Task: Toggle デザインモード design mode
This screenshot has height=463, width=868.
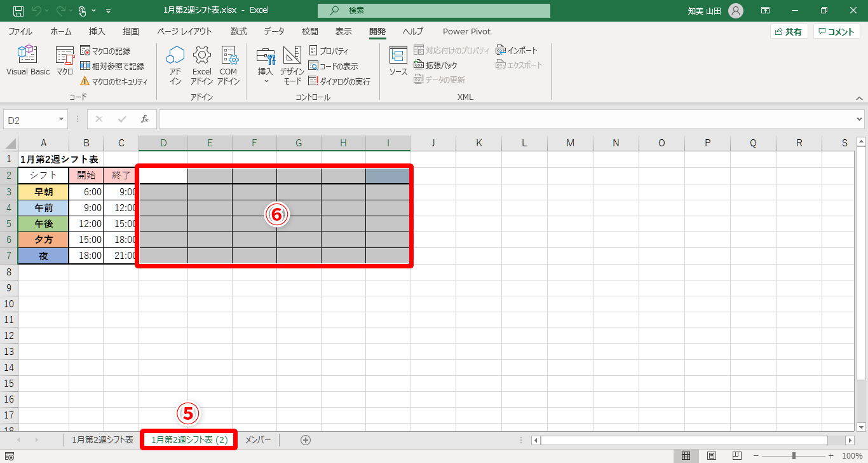Action: (292, 66)
